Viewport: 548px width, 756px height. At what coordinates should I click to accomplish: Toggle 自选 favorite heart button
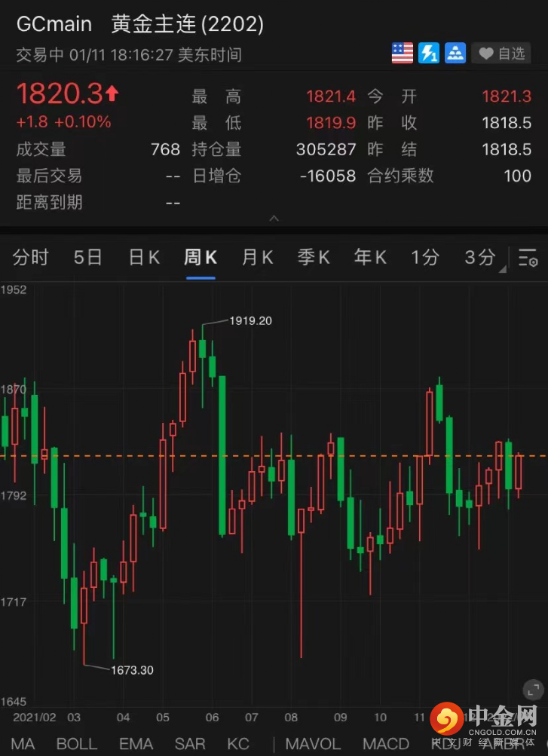[502, 54]
